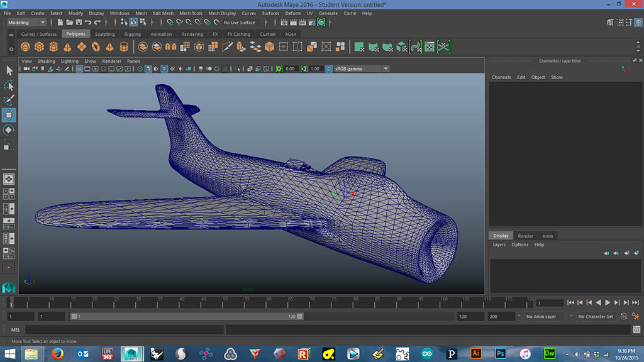Choose the Lasso Select tool
The height and width of the screenshot is (362, 644).
(x=9, y=85)
